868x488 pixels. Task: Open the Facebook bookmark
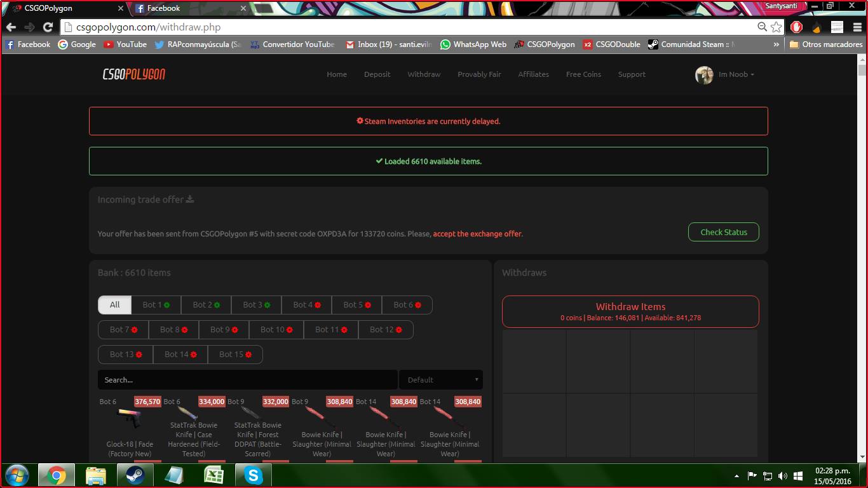point(28,44)
